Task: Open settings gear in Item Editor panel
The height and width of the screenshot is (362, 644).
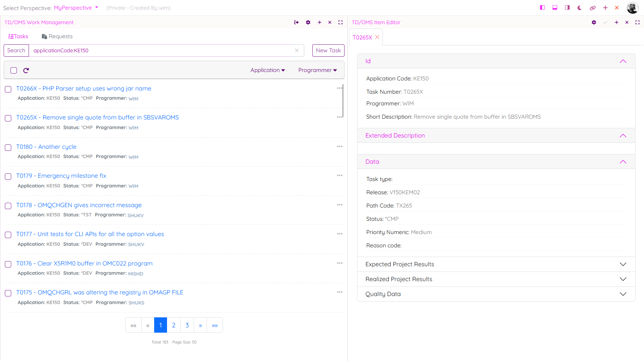Action: (594, 22)
